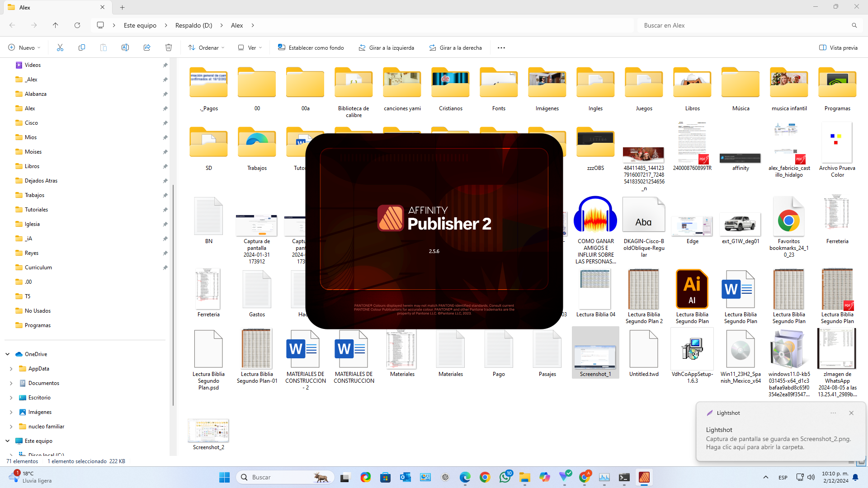Select the DKAGIN-Cisco-BoldOblique font file
This screenshot has height=488, width=868.
[644, 227]
